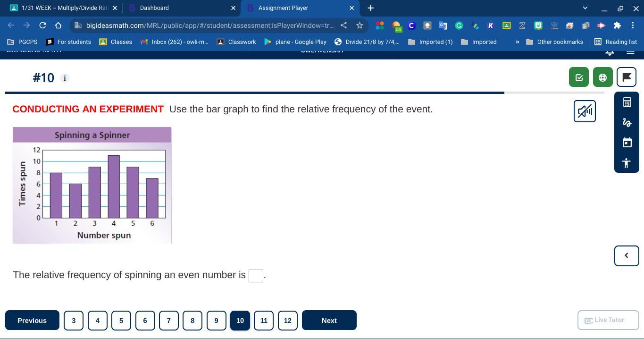This screenshot has height=339, width=644.
Task: Click the green help lifebuoy icon
Action: (602, 77)
